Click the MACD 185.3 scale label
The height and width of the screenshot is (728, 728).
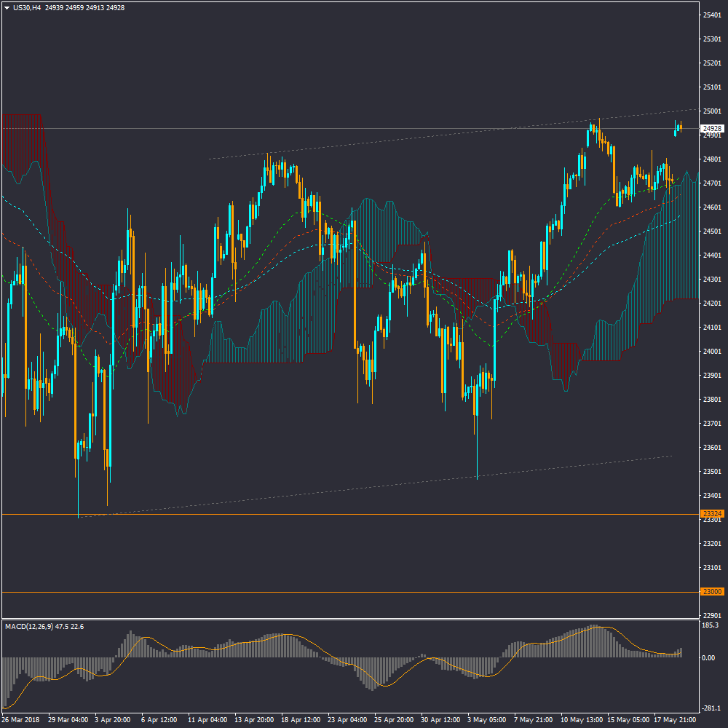(x=709, y=625)
